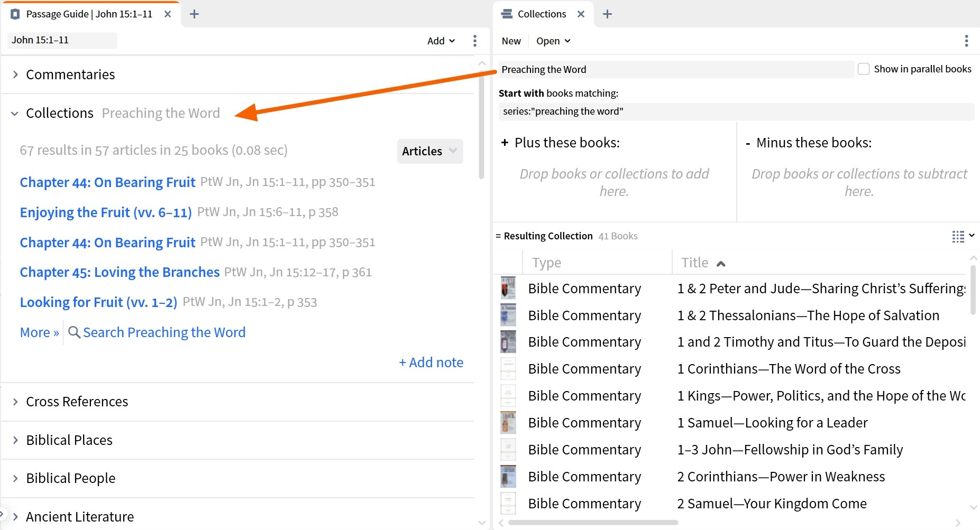Click the 'Minus these books' drop area
The image size is (980, 530).
859,182
